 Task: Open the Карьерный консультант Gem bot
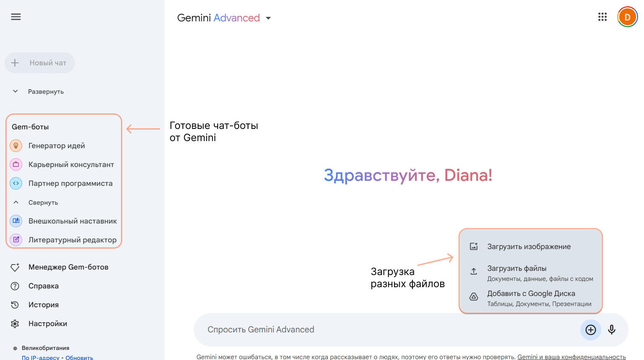point(71,165)
